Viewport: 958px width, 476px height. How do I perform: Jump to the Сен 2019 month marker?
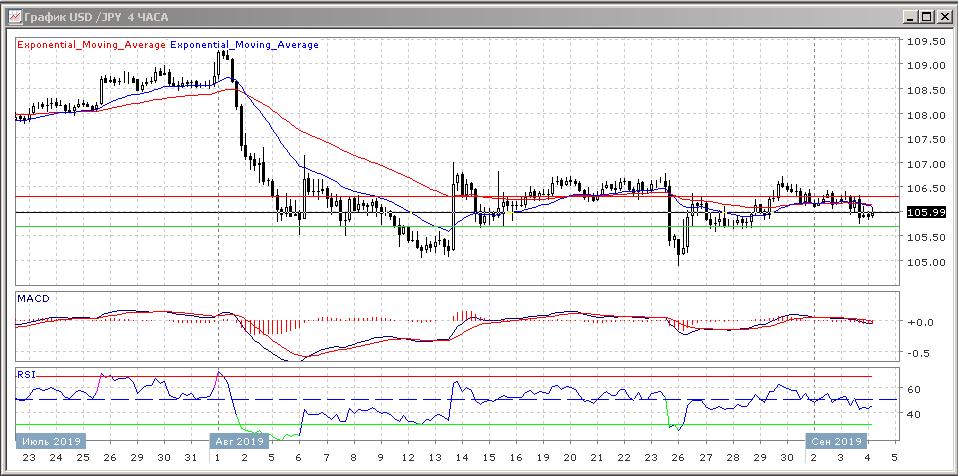pos(836,441)
